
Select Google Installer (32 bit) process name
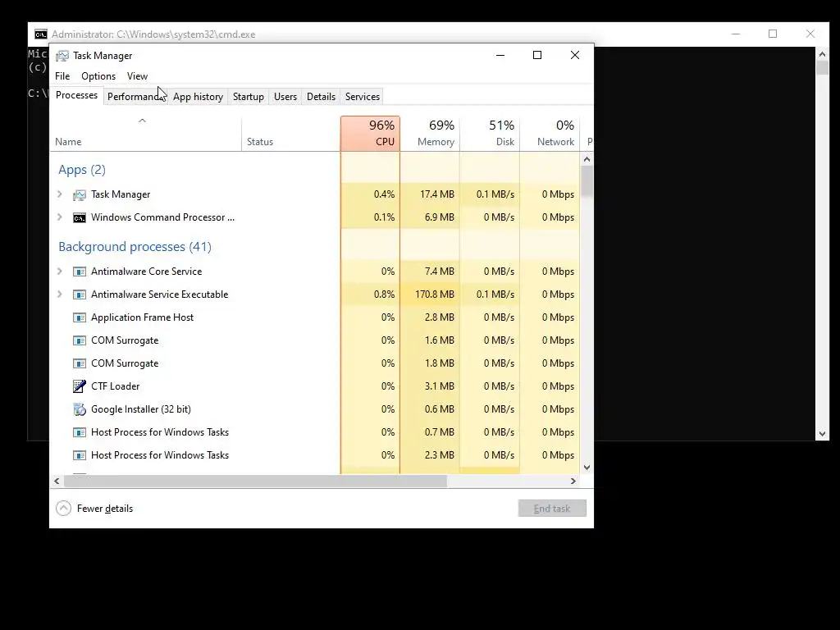click(141, 409)
